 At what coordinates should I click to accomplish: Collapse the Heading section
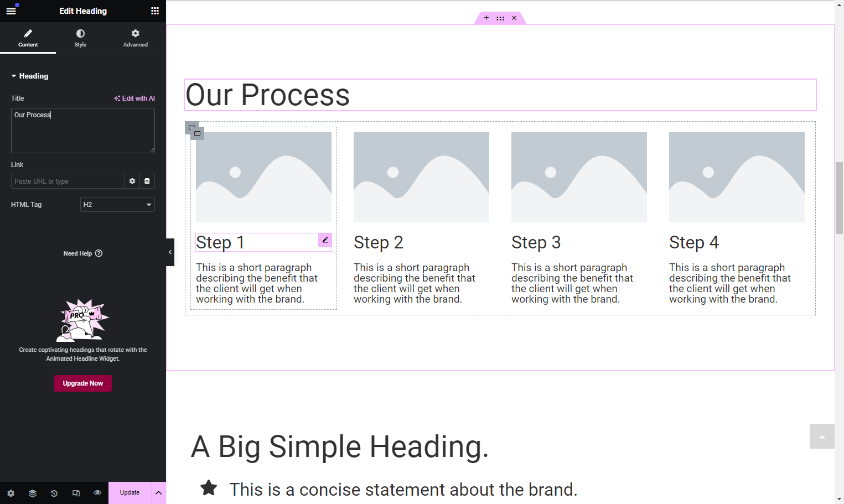30,76
